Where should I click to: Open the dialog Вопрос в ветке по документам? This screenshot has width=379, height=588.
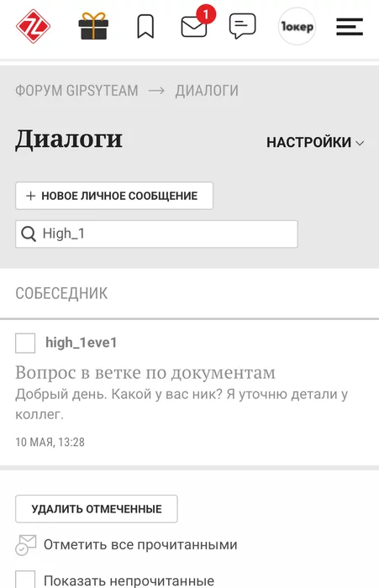point(145,373)
